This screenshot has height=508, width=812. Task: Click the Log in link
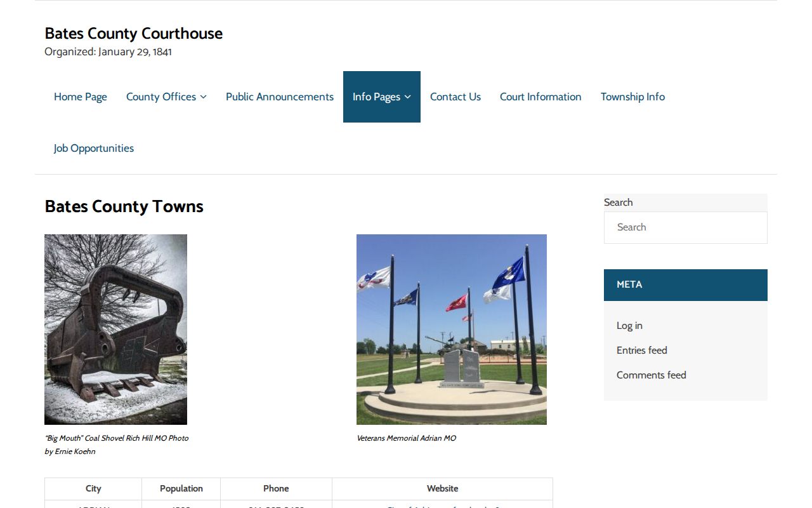pos(629,325)
